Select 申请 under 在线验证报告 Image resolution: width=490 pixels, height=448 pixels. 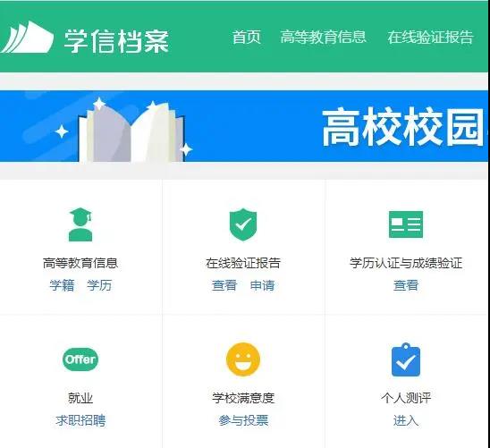tap(262, 285)
